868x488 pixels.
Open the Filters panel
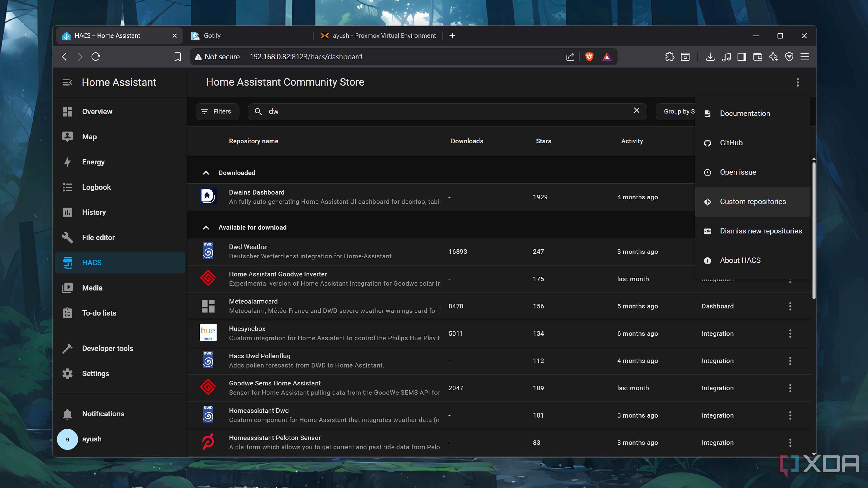217,111
